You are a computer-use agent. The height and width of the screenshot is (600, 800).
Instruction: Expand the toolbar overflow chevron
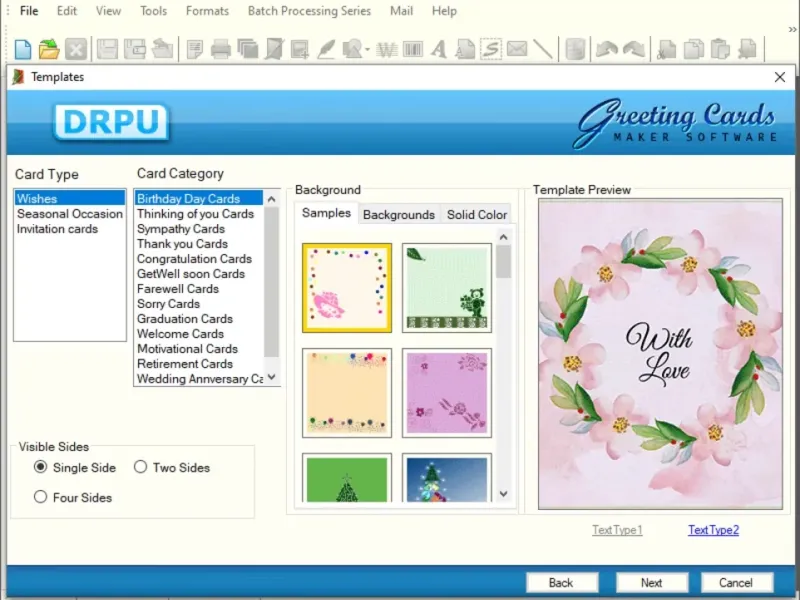tap(792, 30)
